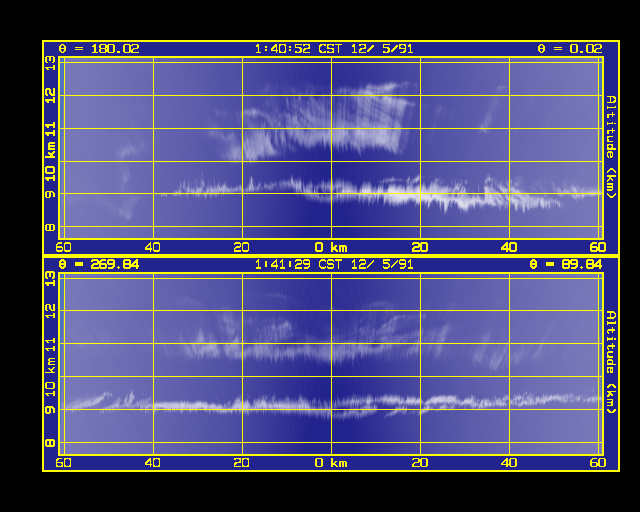The width and height of the screenshot is (640, 512).
Task: Click the 11 altitude tick in the top panel
Action: [x=50, y=130]
